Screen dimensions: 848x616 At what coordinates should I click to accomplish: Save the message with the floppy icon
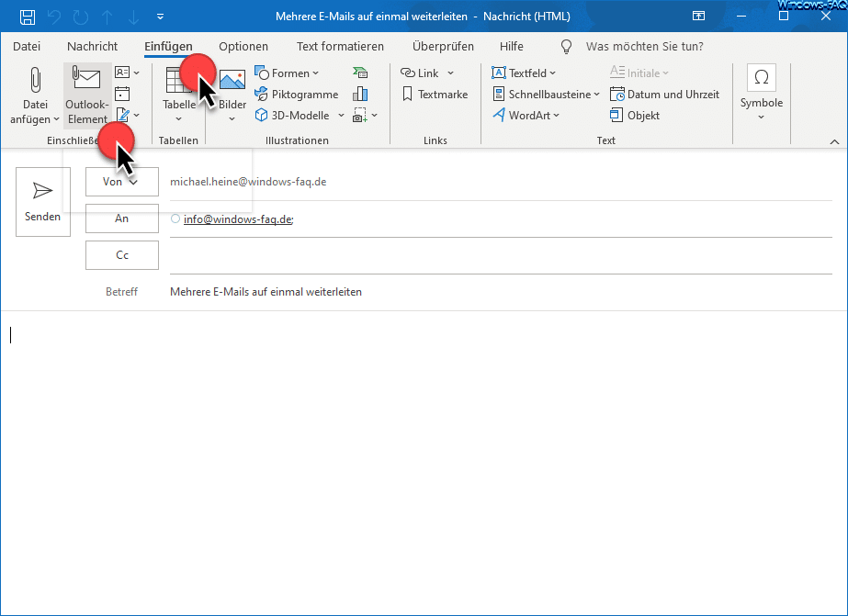(x=28, y=17)
